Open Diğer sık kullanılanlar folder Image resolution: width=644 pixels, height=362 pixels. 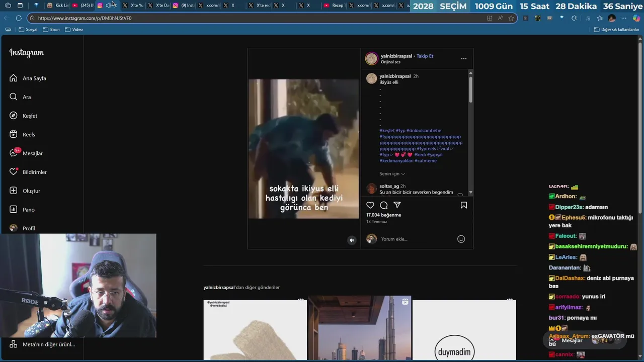tap(616, 30)
